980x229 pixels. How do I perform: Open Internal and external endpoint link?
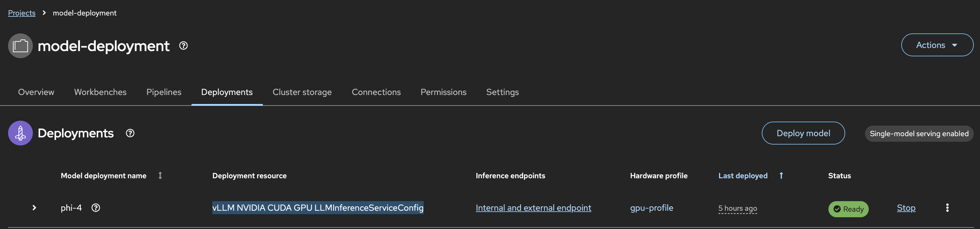pos(533,208)
